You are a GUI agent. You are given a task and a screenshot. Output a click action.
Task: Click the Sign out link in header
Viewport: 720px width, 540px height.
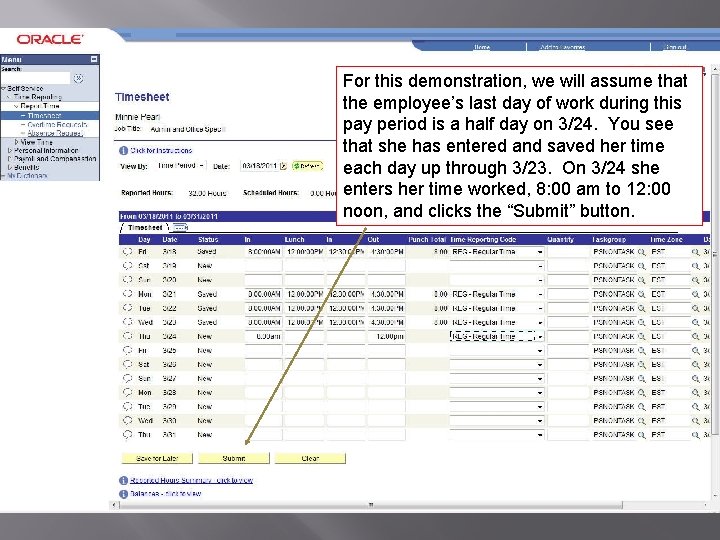pyautogui.click(x=675, y=47)
